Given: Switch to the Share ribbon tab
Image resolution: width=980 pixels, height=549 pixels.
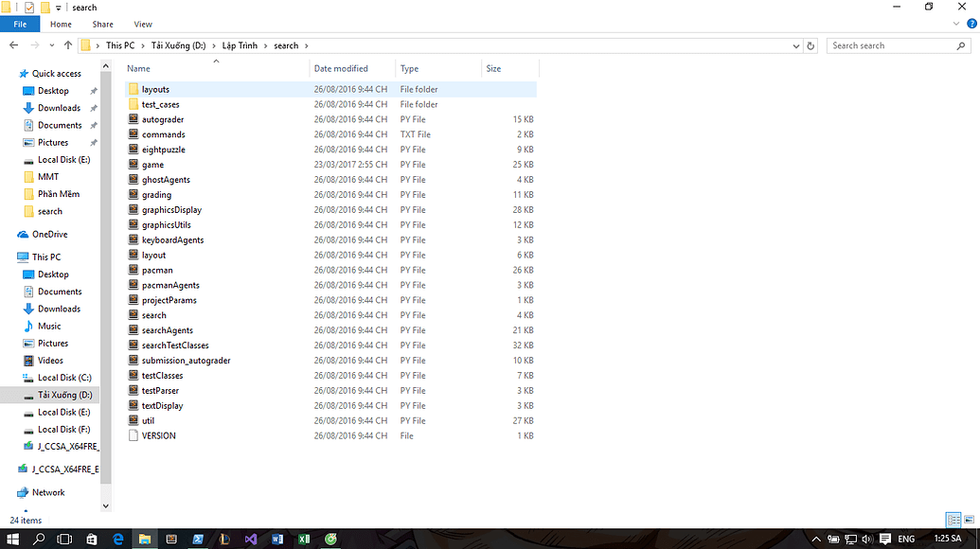Looking at the screenshot, I should coord(101,24).
